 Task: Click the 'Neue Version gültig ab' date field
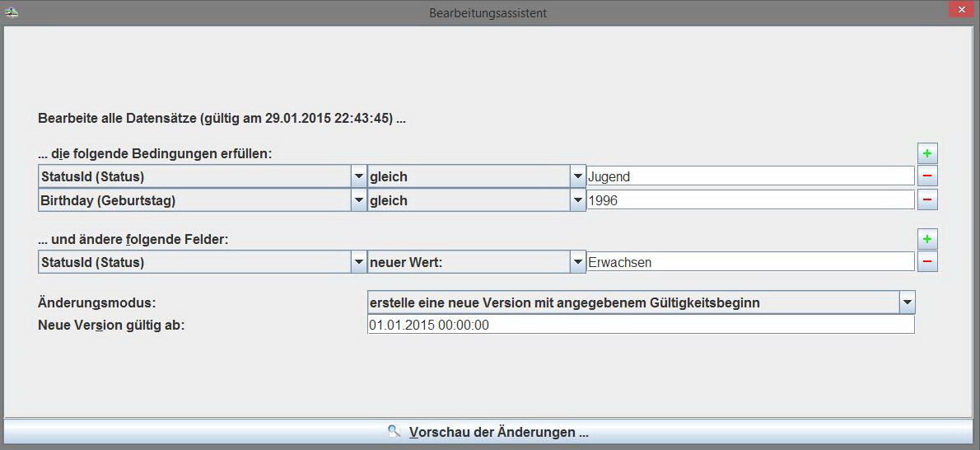(642, 324)
